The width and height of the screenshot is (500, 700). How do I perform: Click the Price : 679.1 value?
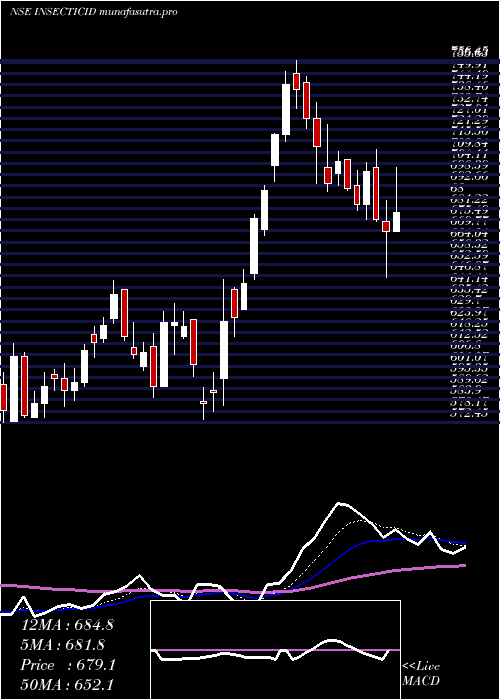click(x=68, y=665)
